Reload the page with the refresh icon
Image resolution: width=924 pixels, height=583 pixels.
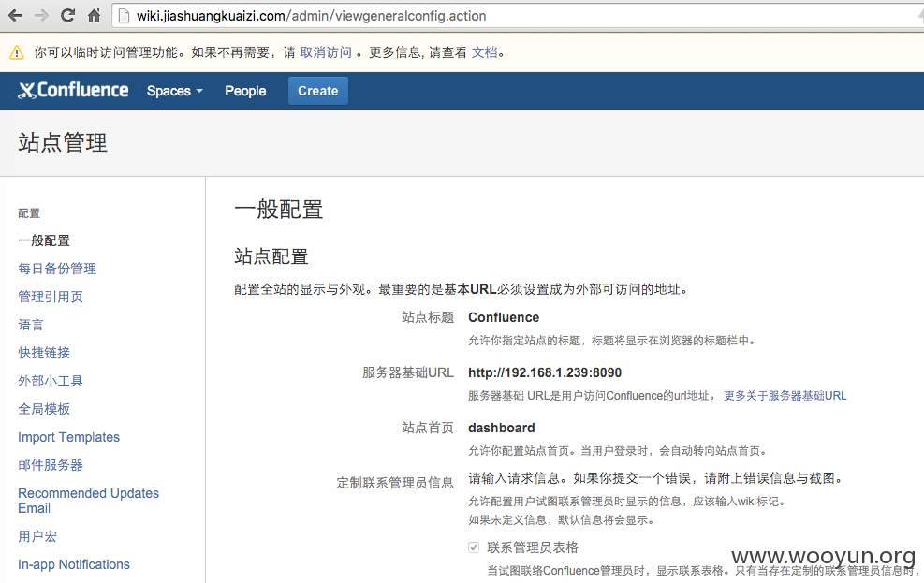(67, 16)
